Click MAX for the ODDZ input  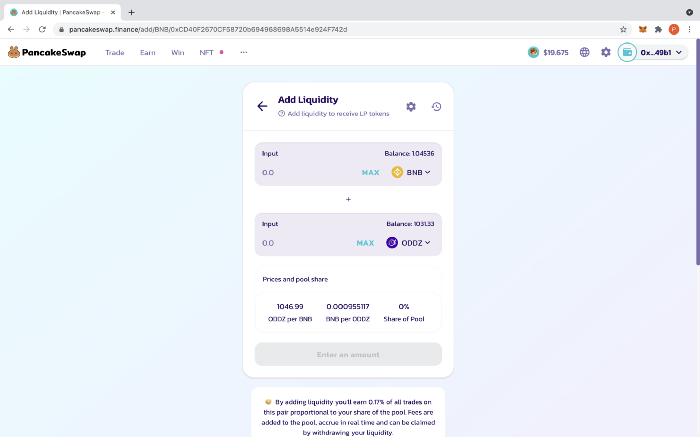(x=365, y=243)
